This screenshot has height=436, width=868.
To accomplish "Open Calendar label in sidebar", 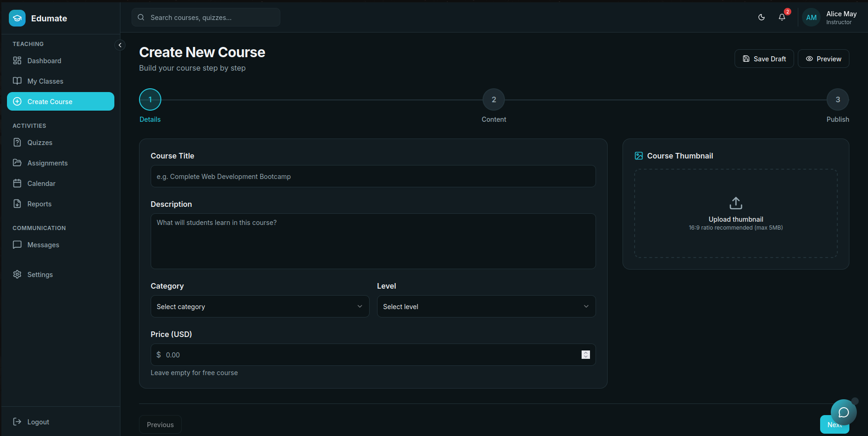I will coord(41,184).
